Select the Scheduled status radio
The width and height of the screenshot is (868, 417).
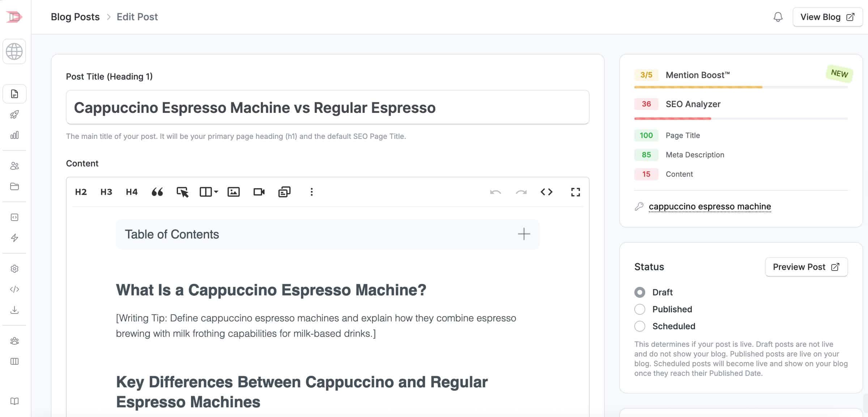tap(640, 326)
